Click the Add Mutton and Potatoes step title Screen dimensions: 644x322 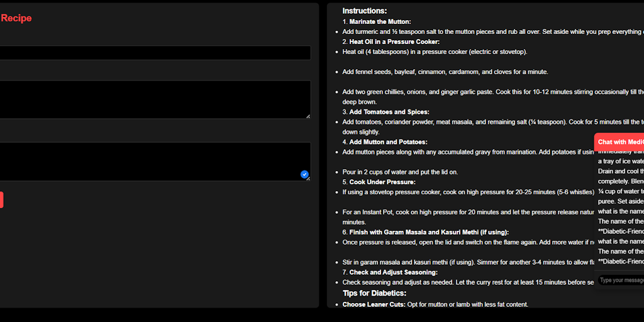tap(388, 142)
